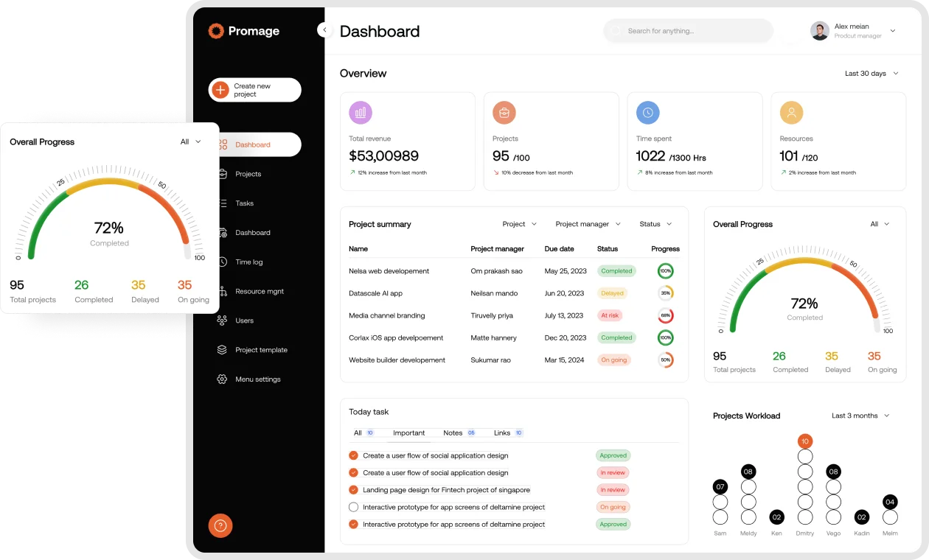Open the Last 3 months workload dropdown

tap(860, 416)
